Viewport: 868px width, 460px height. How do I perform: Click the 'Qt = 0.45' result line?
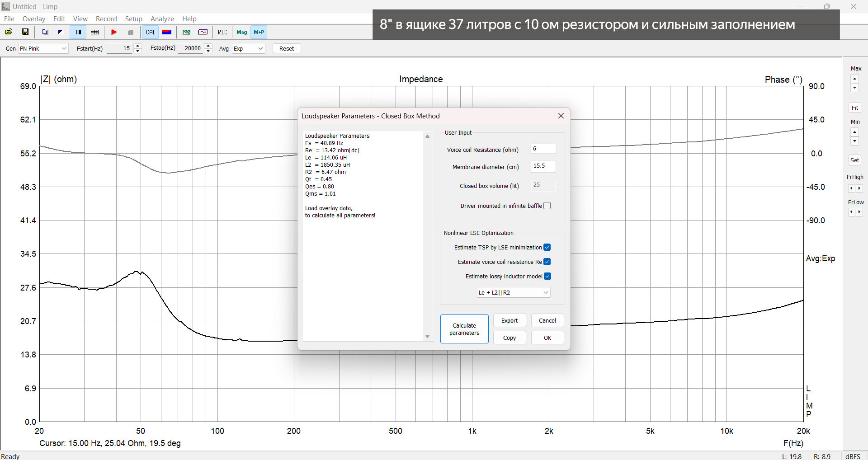(x=319, y=179)
